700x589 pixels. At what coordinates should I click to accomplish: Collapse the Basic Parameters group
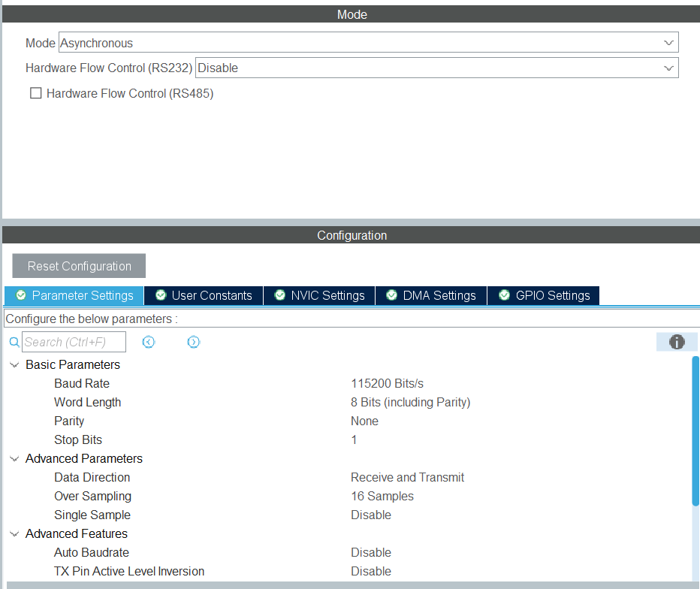14,365
